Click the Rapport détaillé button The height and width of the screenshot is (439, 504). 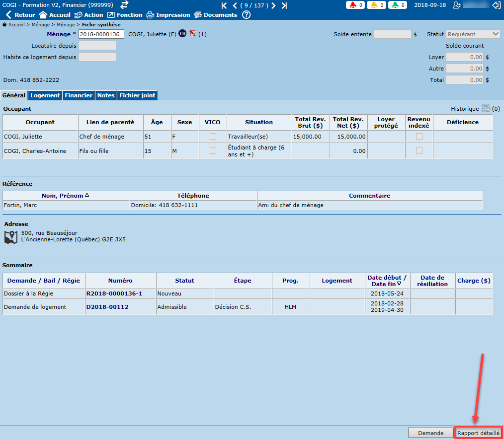tap(479, 433)
